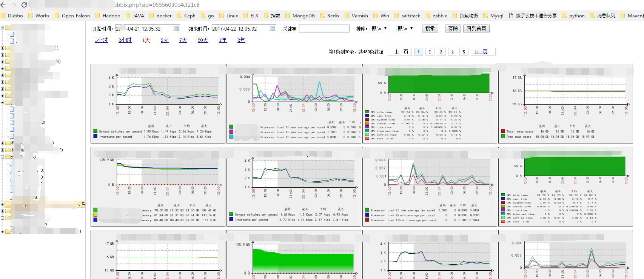Open the Linux bookmark folder
This screenshot has height=279, width=644.
point(229,15)
